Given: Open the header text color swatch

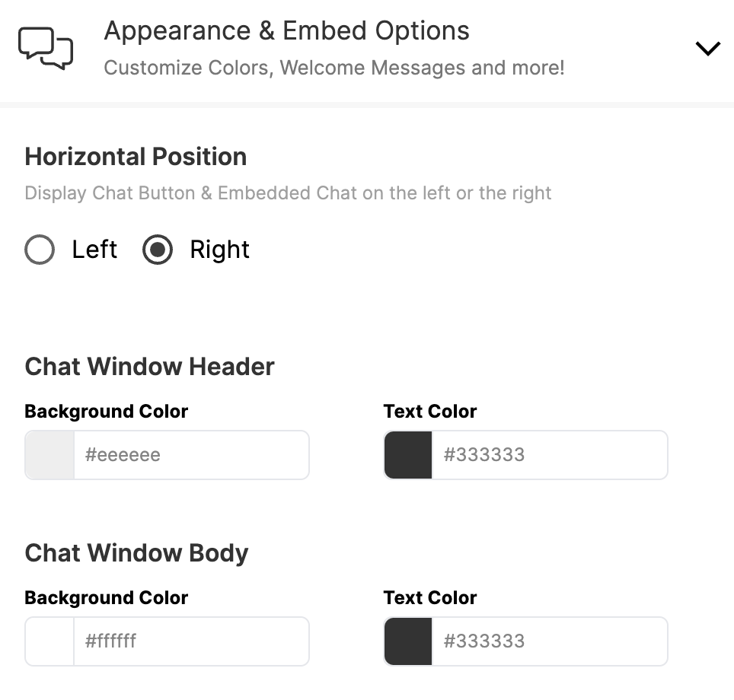Looking at the screenshot, I should 408,455.
